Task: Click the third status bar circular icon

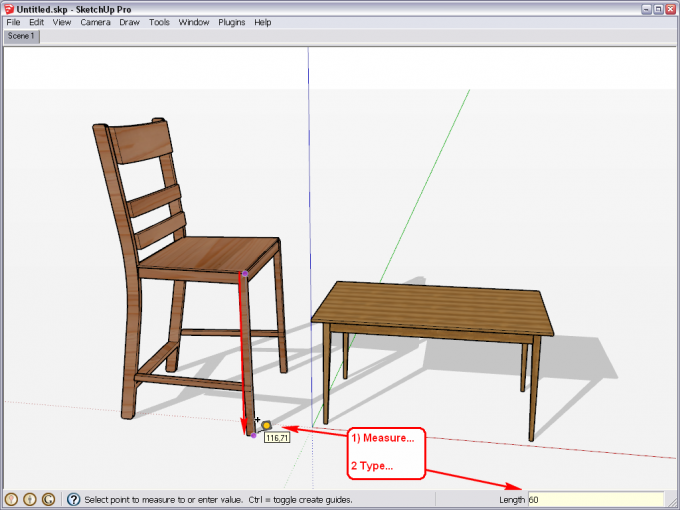Action: [x=49, y=500]
